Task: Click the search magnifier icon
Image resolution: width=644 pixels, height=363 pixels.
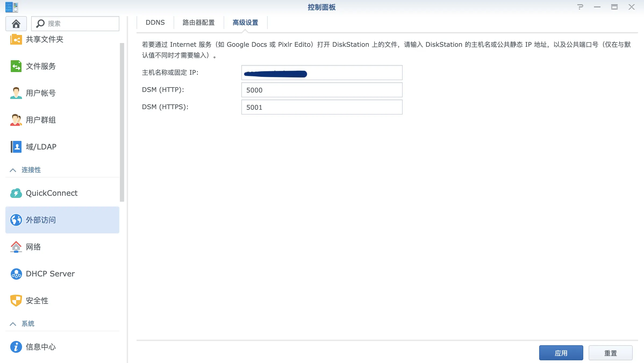Action: (40, 24)
